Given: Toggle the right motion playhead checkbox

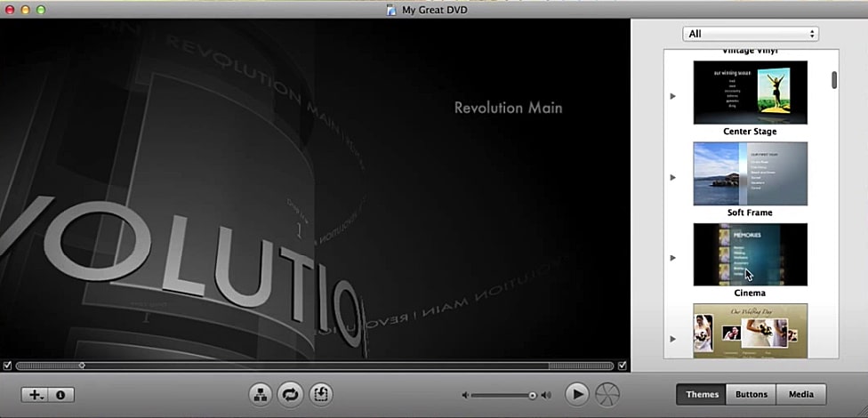Looking at the screenshot, I should pos(622,366).
